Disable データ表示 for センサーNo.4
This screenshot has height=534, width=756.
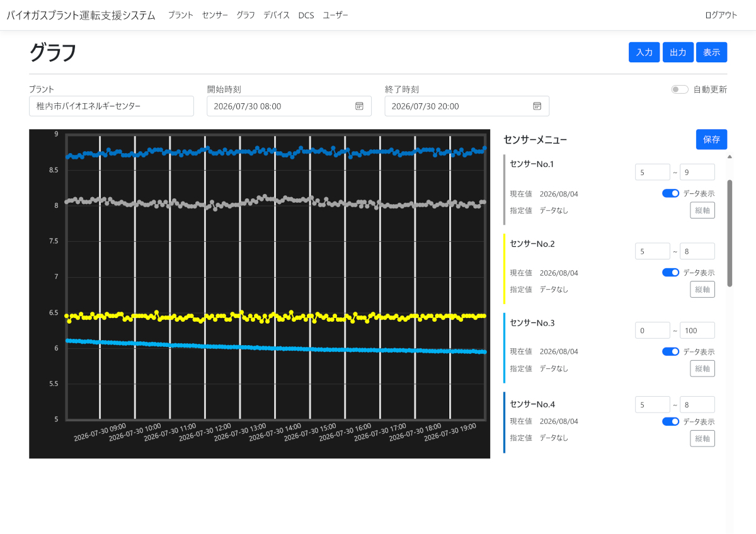tap(670, 421)
